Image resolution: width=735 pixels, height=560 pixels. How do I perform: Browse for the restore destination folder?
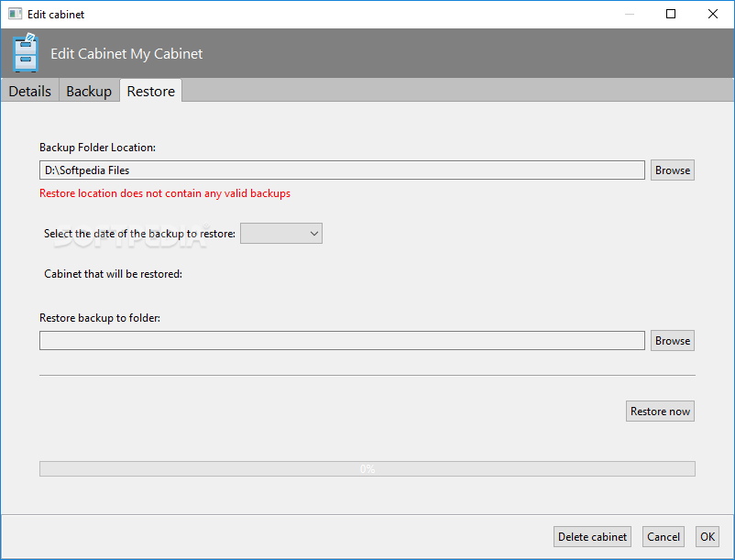672,341
